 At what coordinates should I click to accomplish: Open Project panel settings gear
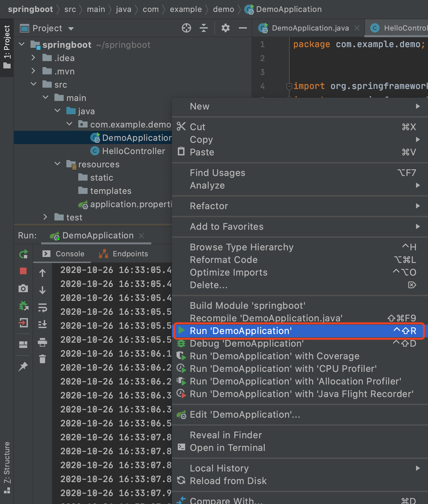[226, 28]
